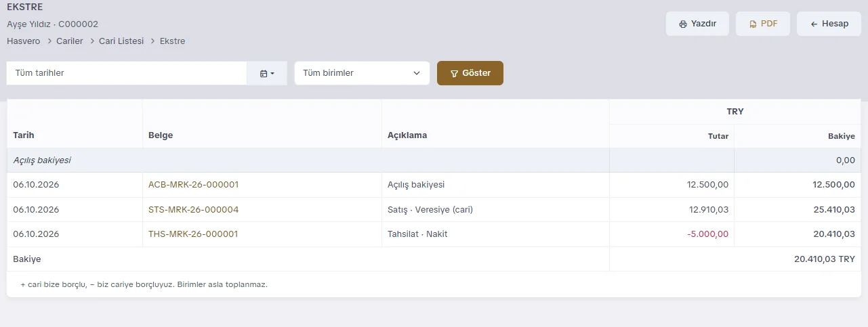
Task: Click the printer icon on Yazdır
Action: (x=682, y=24)
